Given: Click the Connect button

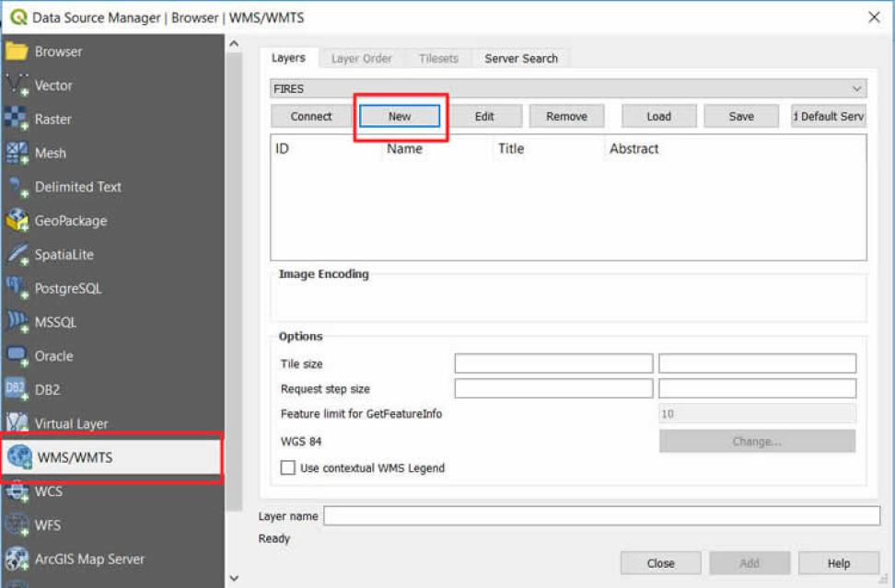Looking at the screenshot, I should (x=311, y=116).
